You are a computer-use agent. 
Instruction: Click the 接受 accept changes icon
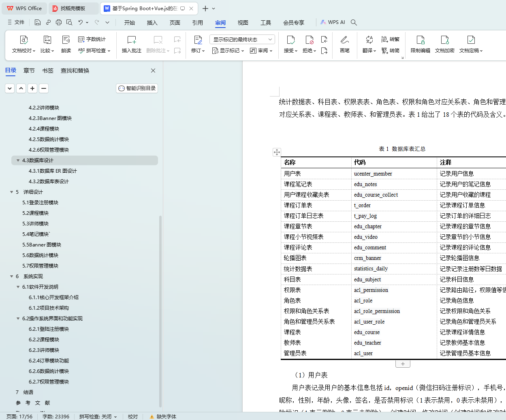(x=290, y=40)
